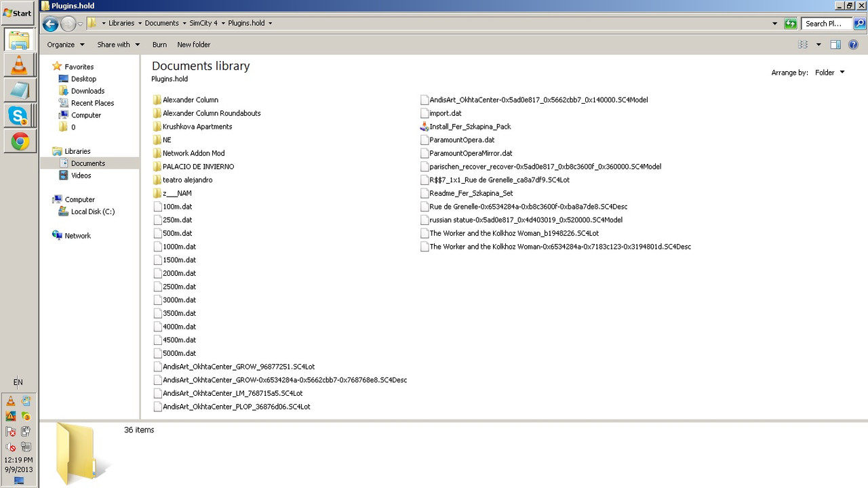Open the recent pages dropdown arrow
Viewport: 868px width, 488px height.
coord(80,24)
